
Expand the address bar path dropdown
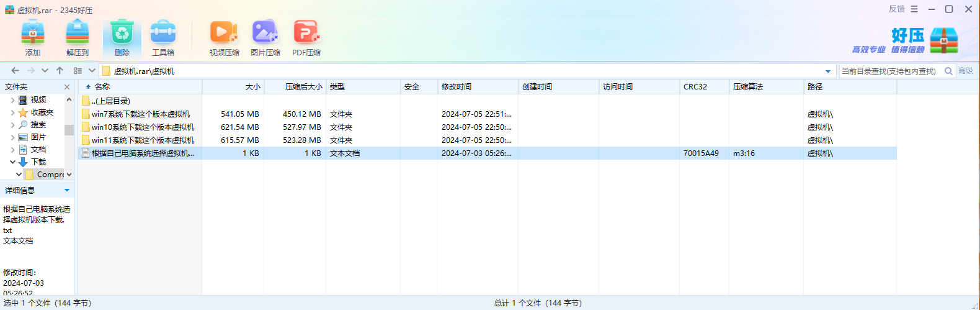tap(828, 71)
